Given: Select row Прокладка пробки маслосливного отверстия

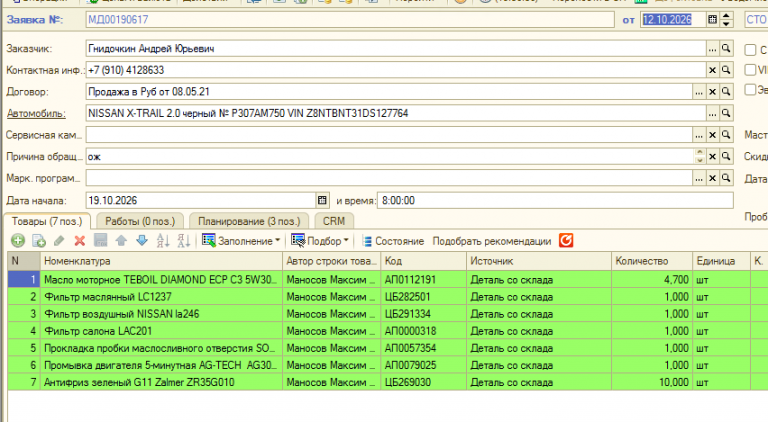Looking at the screenshot, I should (387, 348).
